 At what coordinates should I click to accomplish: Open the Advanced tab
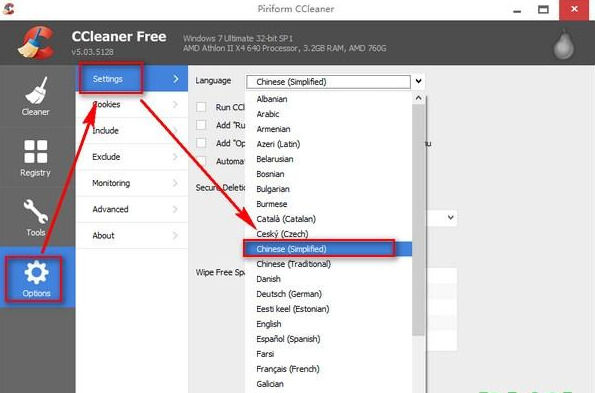pos(132,209)
